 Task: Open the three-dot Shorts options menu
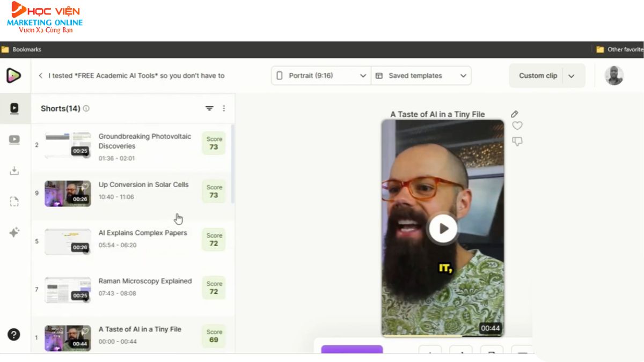coord(224,108)
